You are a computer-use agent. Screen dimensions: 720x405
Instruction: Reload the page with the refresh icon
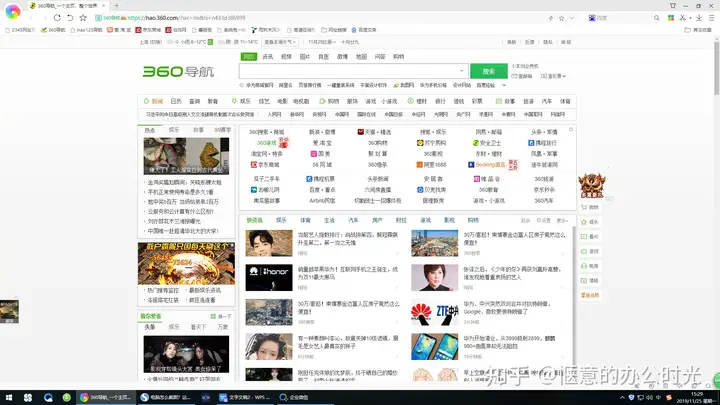(x=57, y=18)
